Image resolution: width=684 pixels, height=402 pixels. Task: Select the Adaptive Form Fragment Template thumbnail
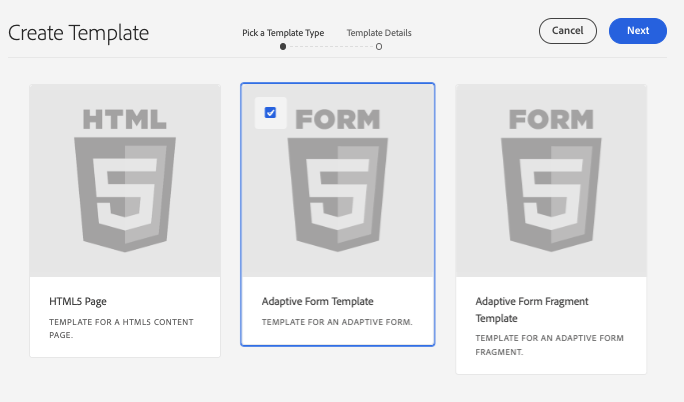551,181
